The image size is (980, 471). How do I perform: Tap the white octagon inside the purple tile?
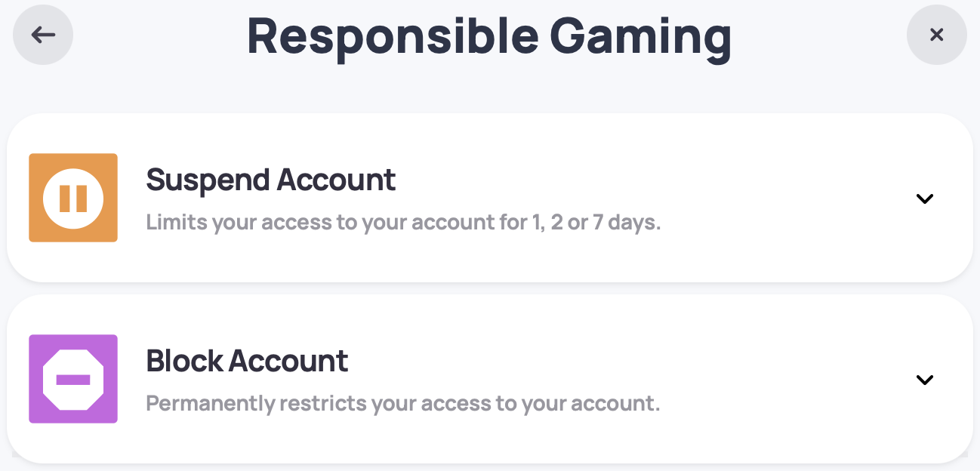(x=73, y=379)
